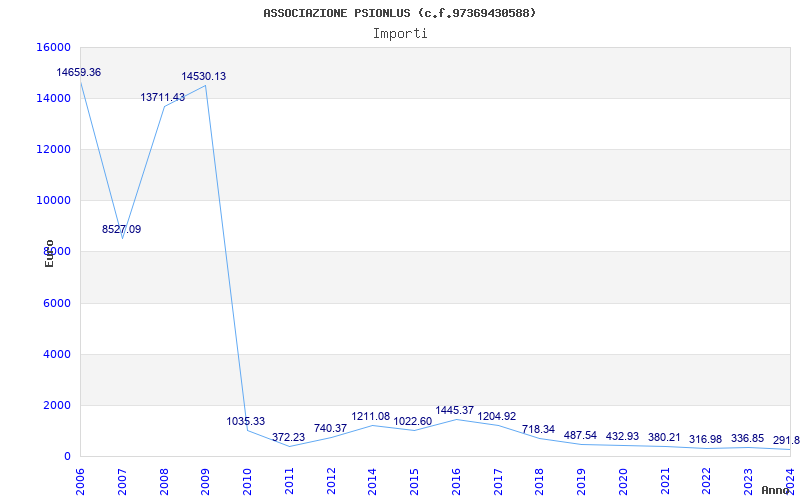Click x-axis year 2018
Viewport: 800px width, 500px height.
540,482
